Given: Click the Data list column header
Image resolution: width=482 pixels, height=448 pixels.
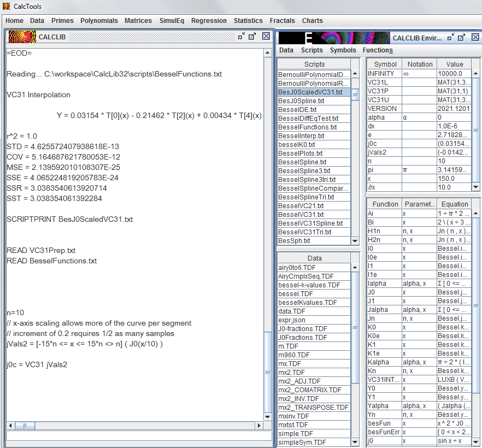Looking at the screenshot, I should coord(314,258).
